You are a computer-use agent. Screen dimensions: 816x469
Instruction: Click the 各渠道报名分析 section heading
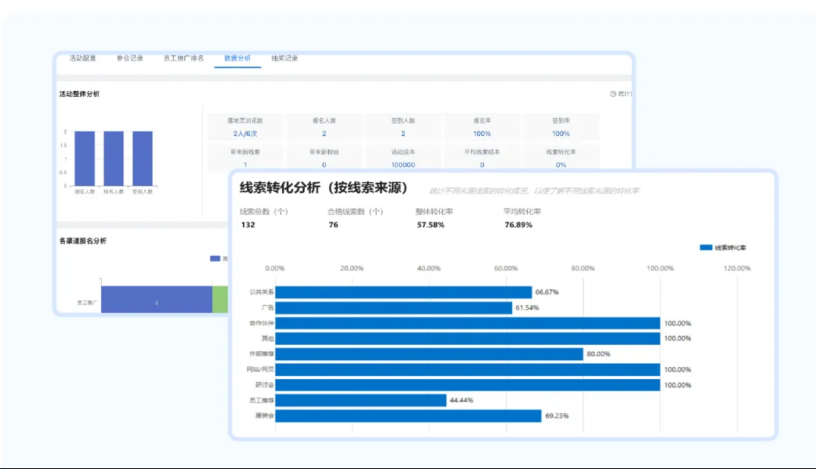(x=83, y=241)
